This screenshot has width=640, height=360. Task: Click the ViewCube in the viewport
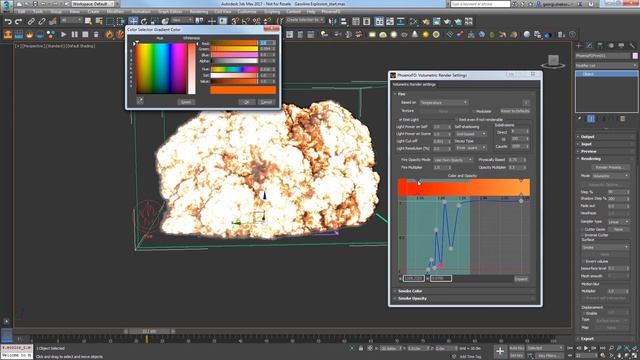553,61
